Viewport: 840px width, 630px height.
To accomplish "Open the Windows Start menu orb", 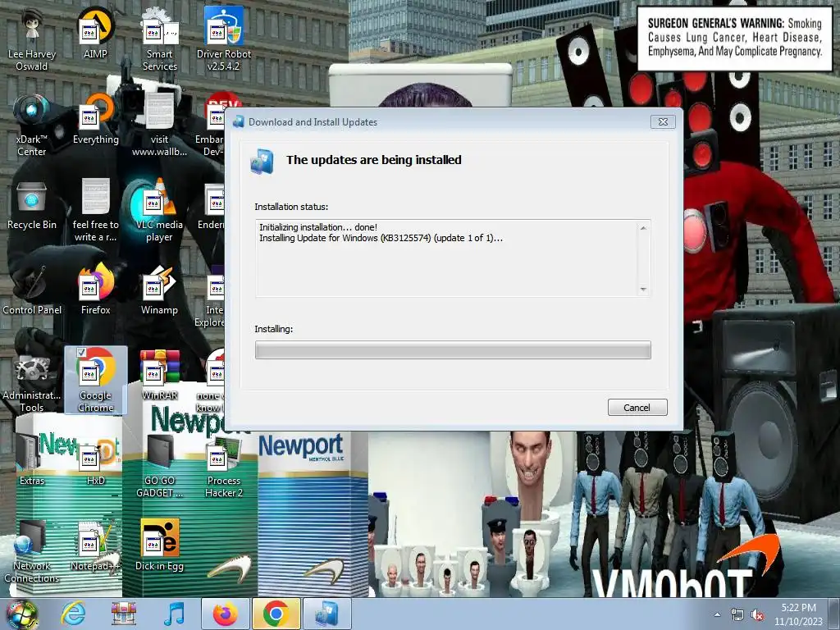I will tap(22, 614).
